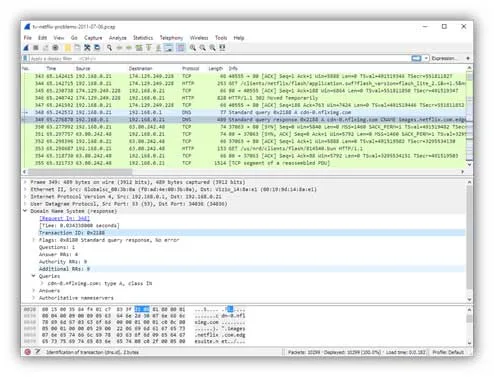This screenshot has height=377, width=494.
Task: Toggle auto scroll during live capture
Action: point(169,48)
